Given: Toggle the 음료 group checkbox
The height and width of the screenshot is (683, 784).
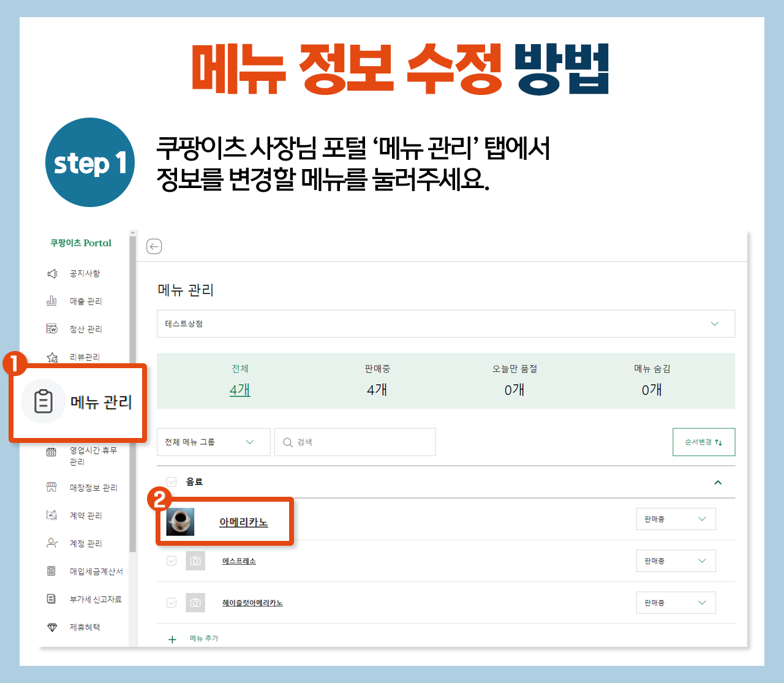Looking at the screenshot, I should pyautogui.click(x=171, y=482).
